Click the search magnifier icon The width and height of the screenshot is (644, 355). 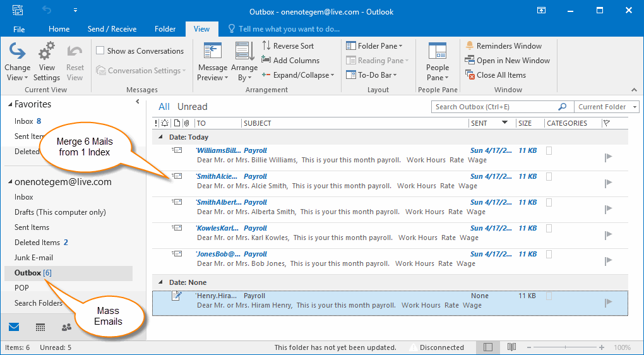pyautogui.click(x=563, y=107)
